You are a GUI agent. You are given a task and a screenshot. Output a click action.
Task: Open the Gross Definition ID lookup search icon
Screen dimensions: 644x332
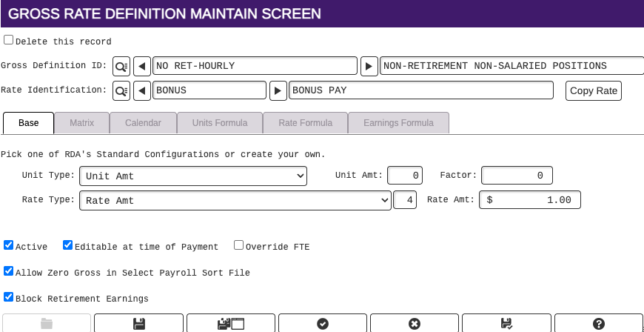pyautogui.click(x=121, y=66)
